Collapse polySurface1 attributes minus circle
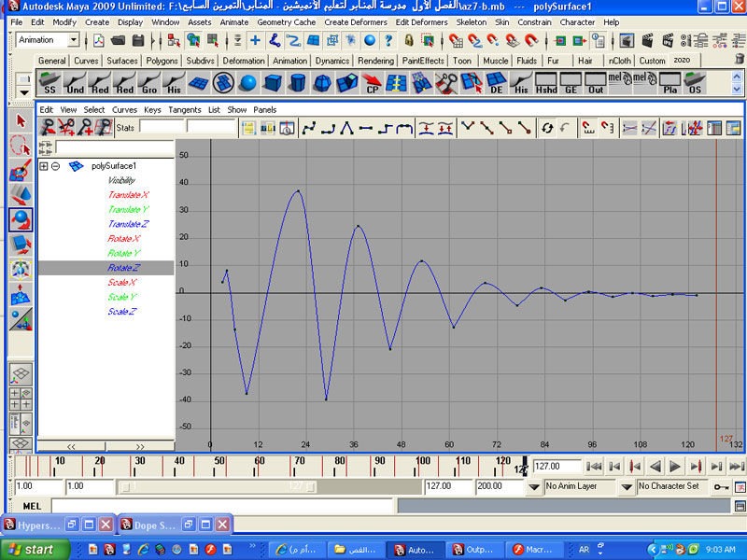 pos(56,166)
